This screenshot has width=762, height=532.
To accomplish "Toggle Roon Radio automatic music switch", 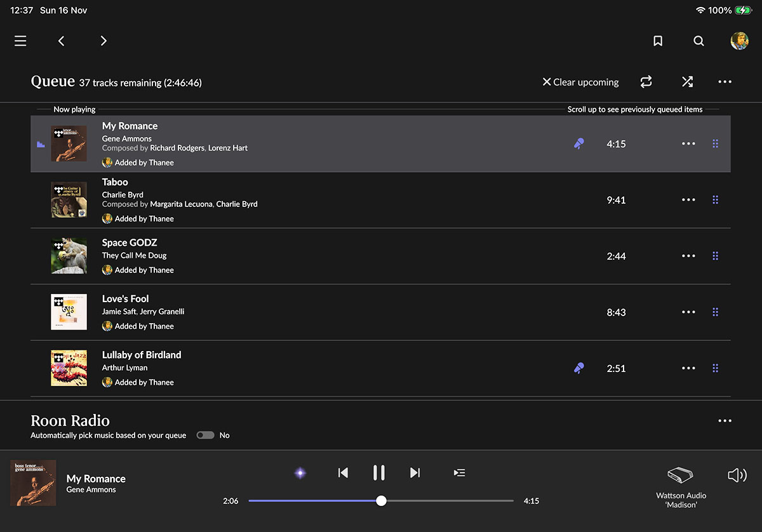I will pos(205,436).
